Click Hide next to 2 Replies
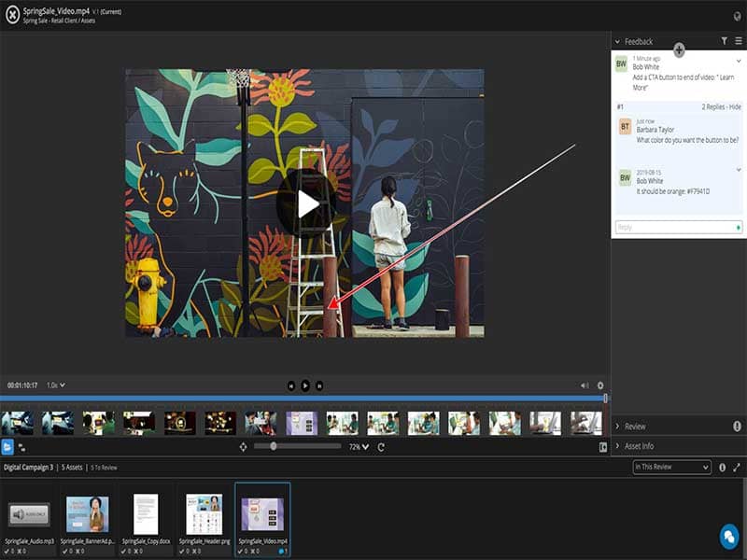 point(735,107)
